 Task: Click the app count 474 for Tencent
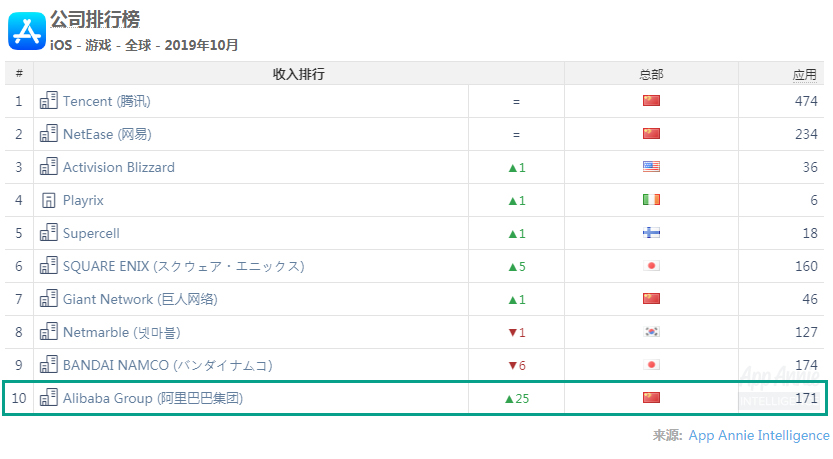[x=806, y=101]
